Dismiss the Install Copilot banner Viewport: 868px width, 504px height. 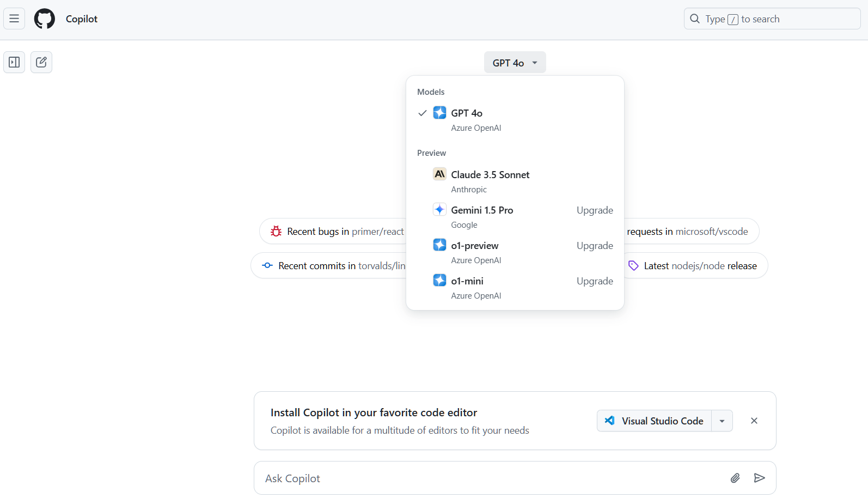tap(754, 421)
